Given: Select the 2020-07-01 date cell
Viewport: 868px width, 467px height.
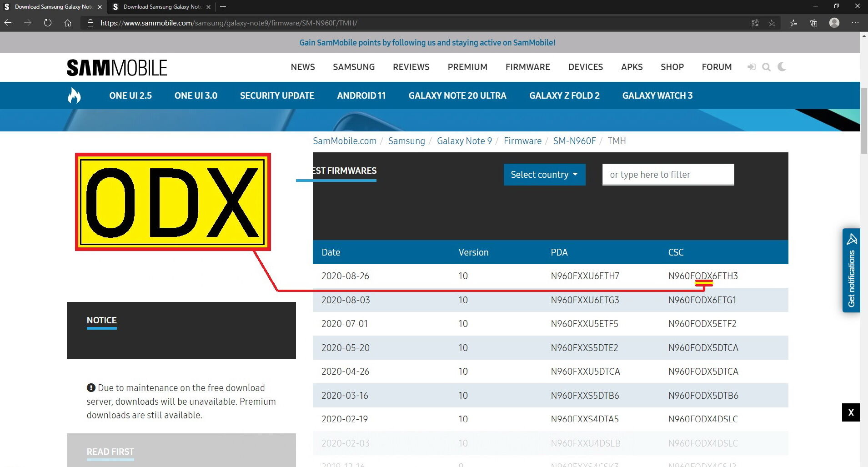Looking at the screenshot, I should [x=345, y=324].
